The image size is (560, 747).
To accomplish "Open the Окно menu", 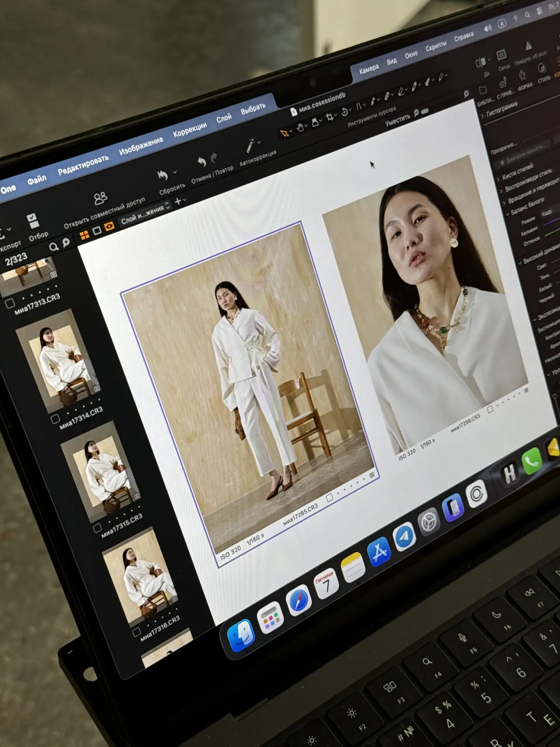I will click(411, 55).
